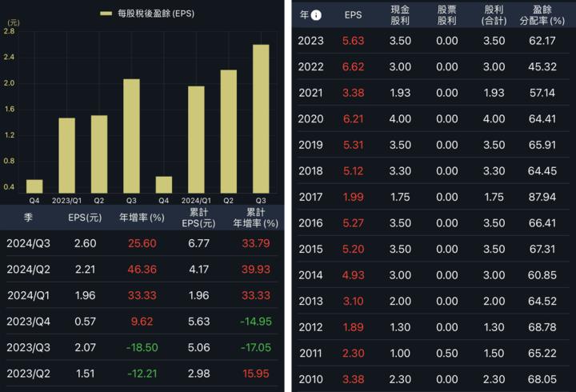
Task: Select the 2024/Q1 bar in the chart
Action: coord(196,139)
